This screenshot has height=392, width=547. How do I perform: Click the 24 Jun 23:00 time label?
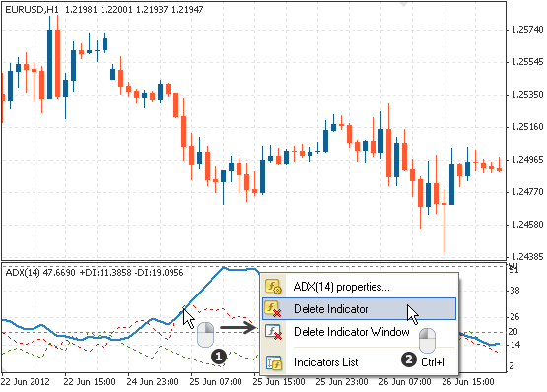[x=153, y=382]
